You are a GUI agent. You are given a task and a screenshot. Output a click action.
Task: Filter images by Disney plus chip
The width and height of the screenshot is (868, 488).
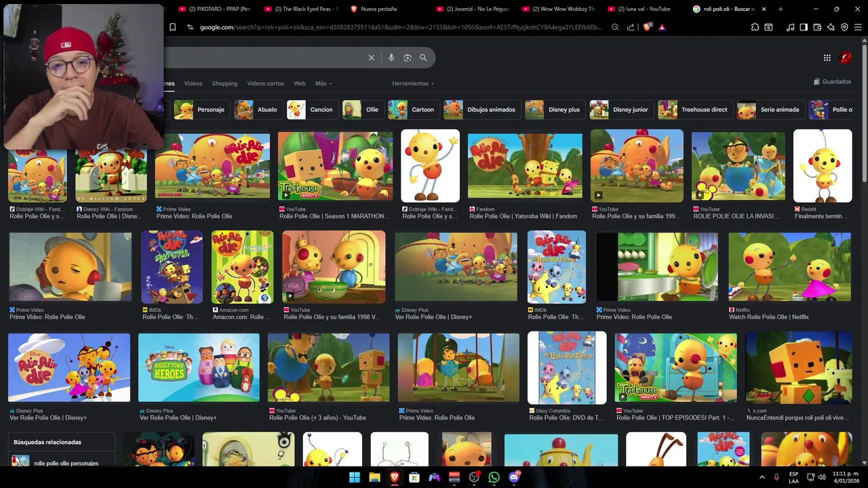click(x=555, y=110)
